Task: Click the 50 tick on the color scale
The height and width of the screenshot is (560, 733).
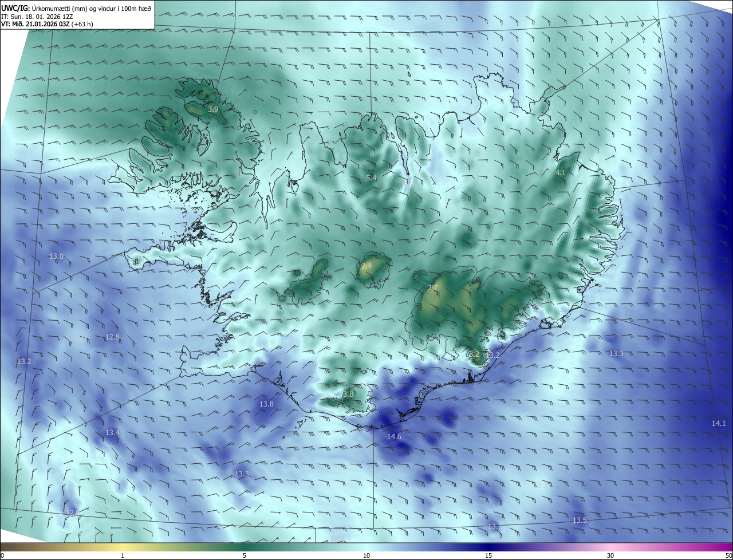Action: tap(728, 555)
